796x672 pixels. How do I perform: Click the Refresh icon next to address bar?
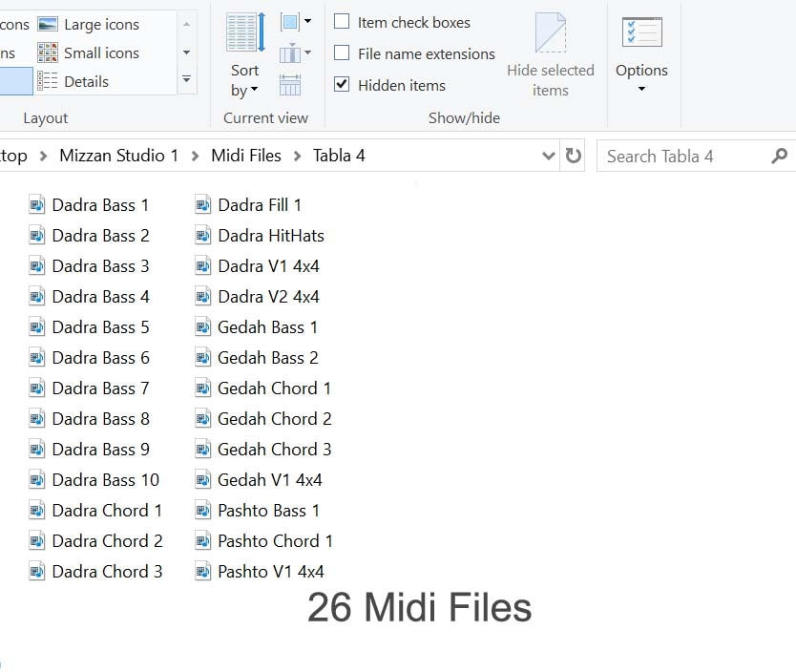click(x=573, y=156)
